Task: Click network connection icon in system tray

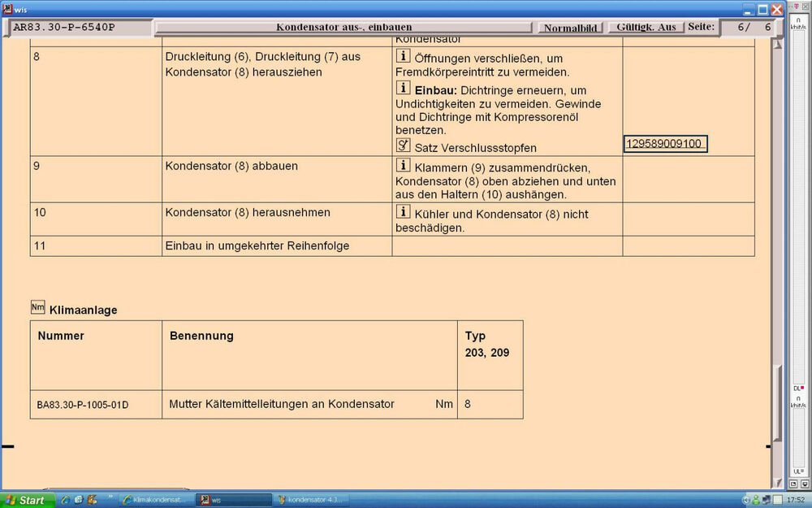Action: [x=766, y=500]
